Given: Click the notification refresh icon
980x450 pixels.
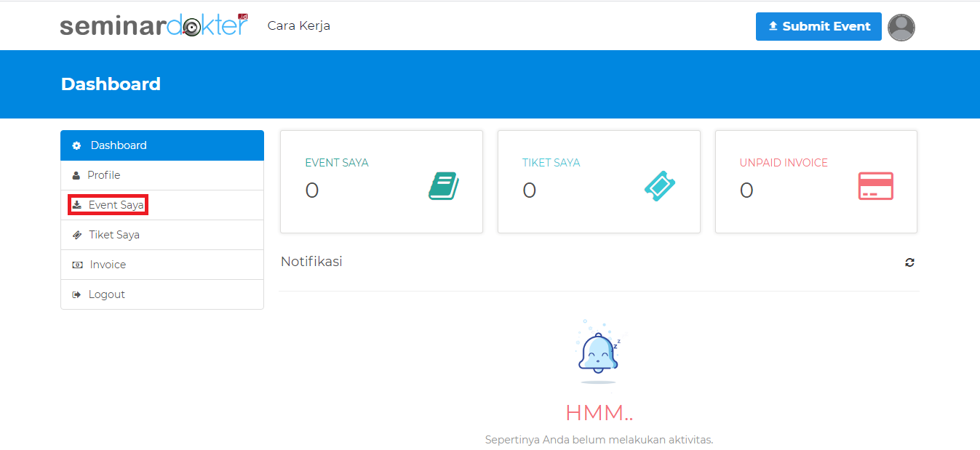Looking at the screenshot, I should coord(909,262).
